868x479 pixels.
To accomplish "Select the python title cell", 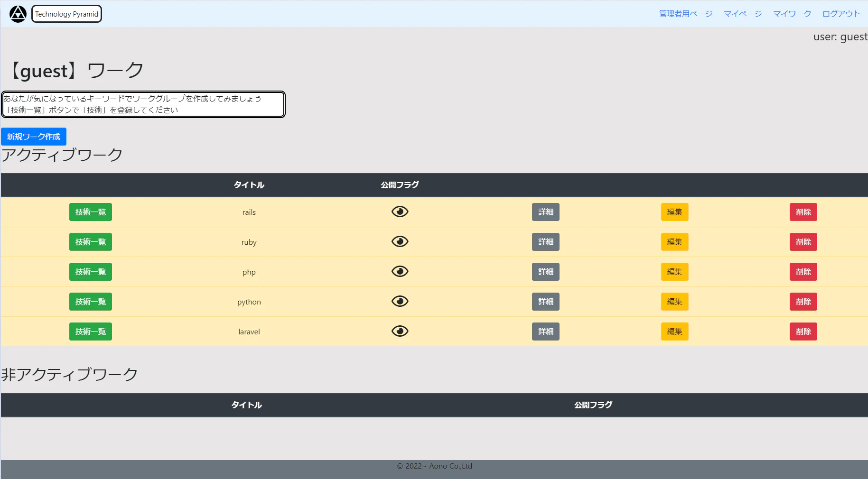I will click(249, 302).
